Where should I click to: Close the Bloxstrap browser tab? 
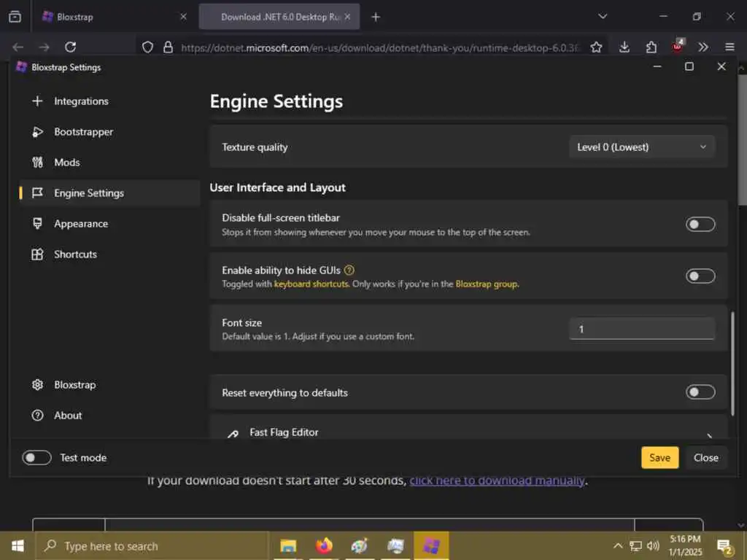tap(183, 17)
